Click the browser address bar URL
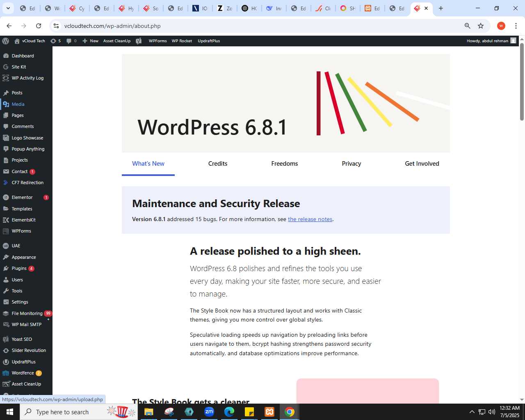The height and width of the screenshot is (420, 525). [112, 26]
